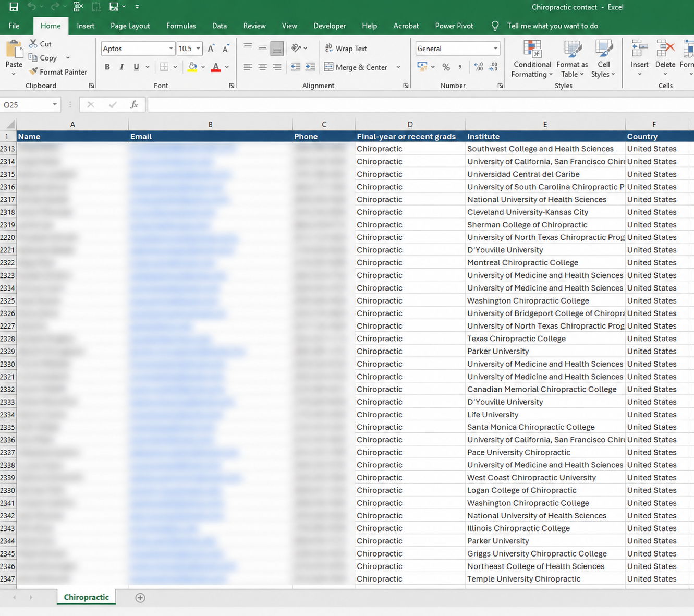Toggle Underline formatting
Image resolution: width=694 pixels, height=616 pixels.
click(136, 67)
